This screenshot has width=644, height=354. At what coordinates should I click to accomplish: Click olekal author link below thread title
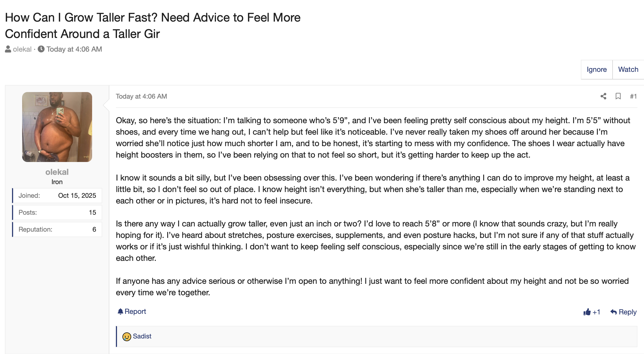pyautogui.click(x=22, y=49)
